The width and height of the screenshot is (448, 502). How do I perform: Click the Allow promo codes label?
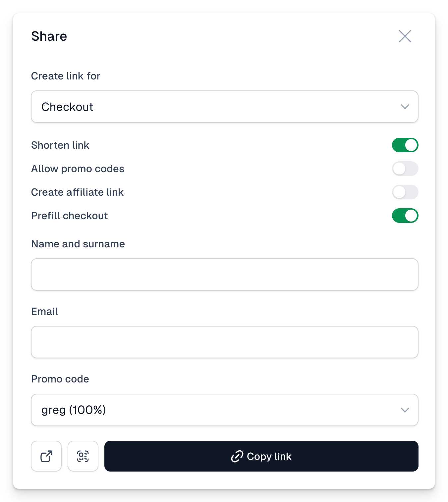78,169
